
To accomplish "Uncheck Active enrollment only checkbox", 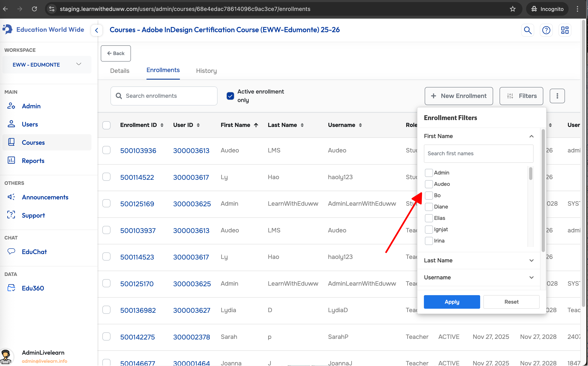I will point(230,96).
